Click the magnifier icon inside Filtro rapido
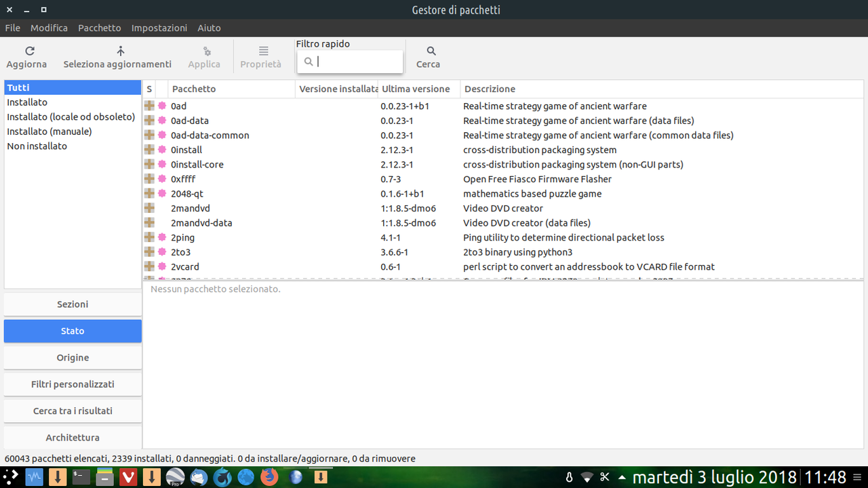The width and height of the screenshot is (868, 488). (308, 62)
